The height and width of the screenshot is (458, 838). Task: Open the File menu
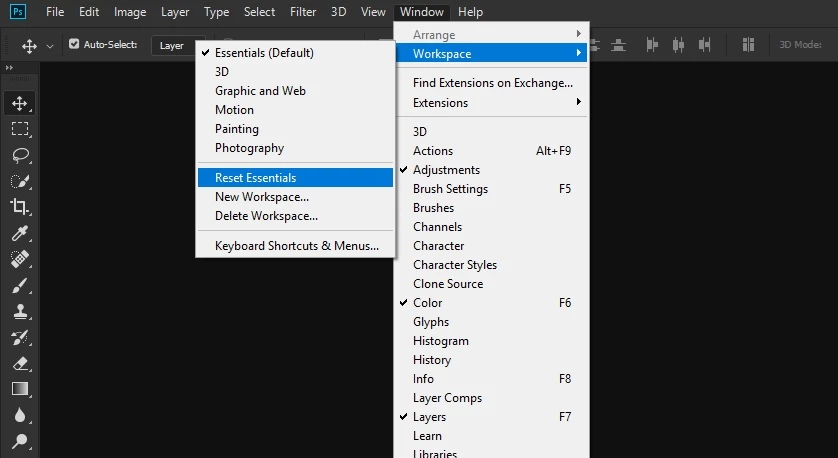pyautogui.click(x=55, y=12)
